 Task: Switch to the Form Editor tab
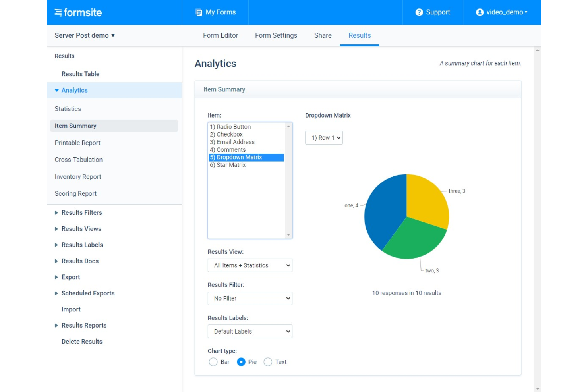220,35
